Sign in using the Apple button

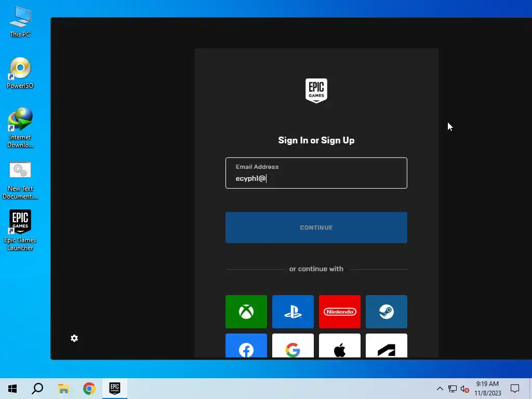tap(340, 345)
